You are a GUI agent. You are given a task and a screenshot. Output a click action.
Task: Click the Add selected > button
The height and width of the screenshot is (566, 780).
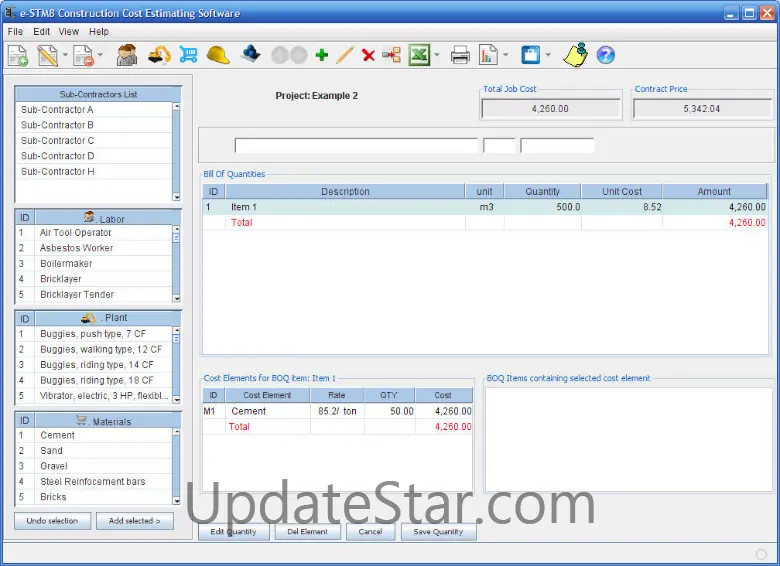[x=134, y=521]
